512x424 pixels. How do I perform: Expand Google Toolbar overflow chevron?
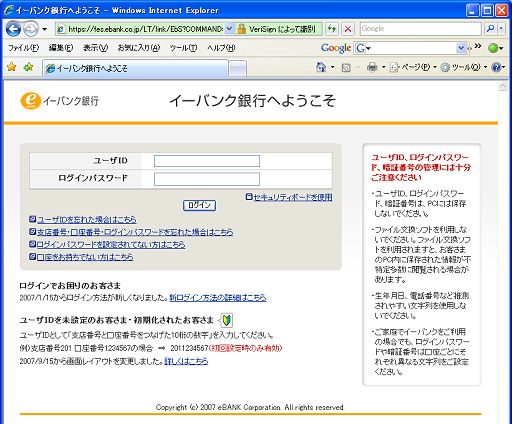point(478,46)
